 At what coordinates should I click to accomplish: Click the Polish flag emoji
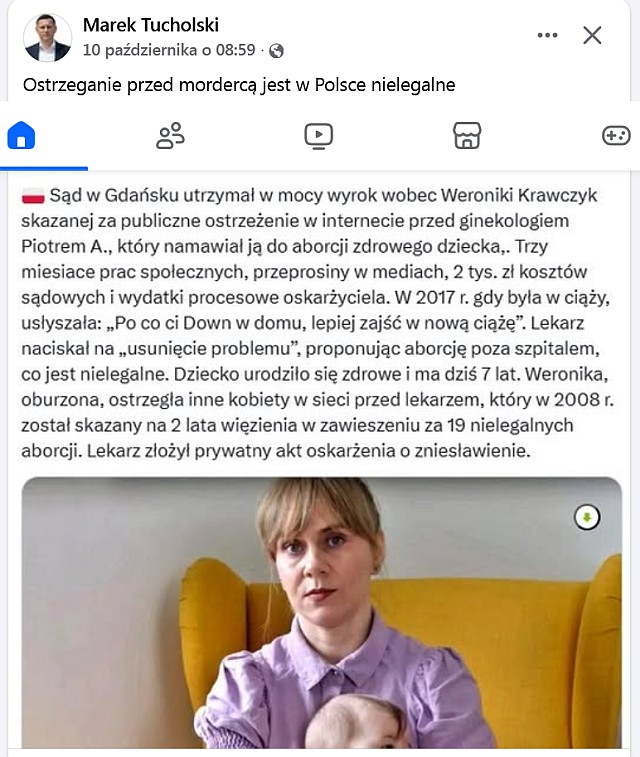point(33,196)
